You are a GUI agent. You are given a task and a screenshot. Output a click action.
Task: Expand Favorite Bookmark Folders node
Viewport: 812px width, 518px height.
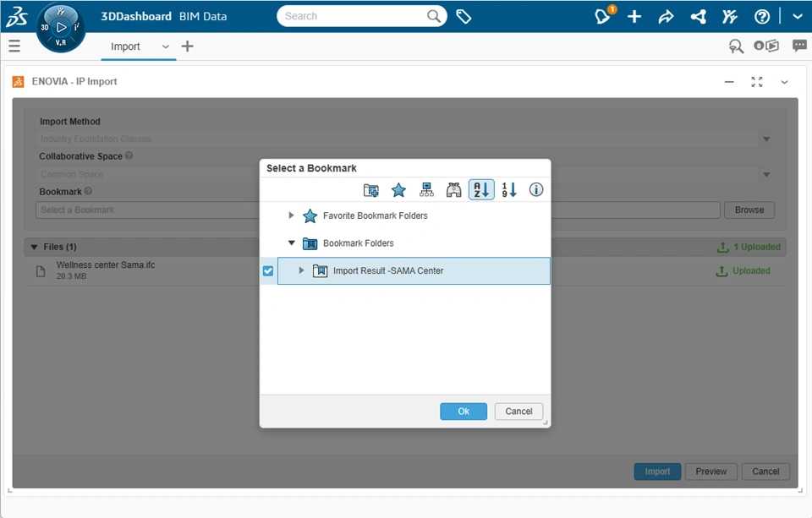pyautogui.click(x=291, y=215)
